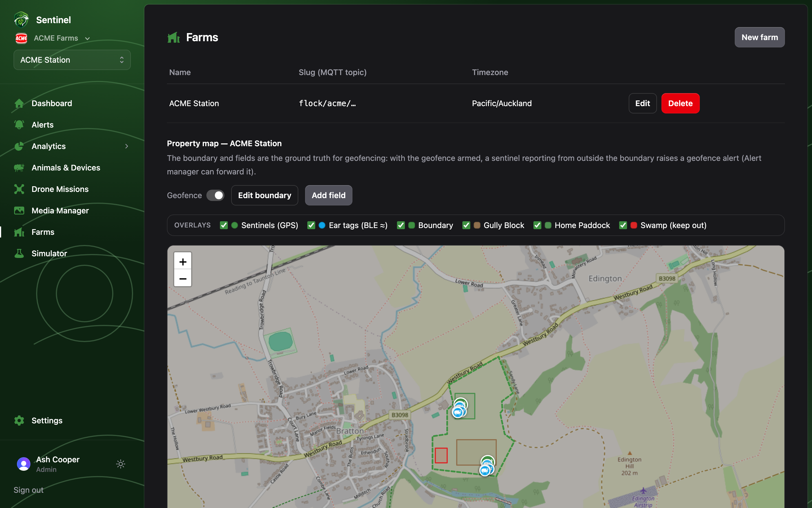The height and width of the screenshot is (508, 812).
Task: Uncheck the Boundary overlay checkbox
Action: (401, 225)
